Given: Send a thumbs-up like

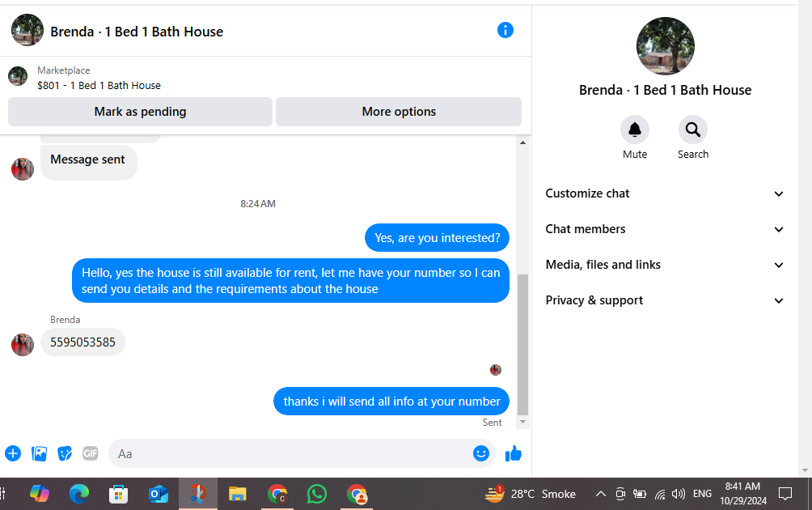Looking at the screenshot, I should [x=514, y=453].
